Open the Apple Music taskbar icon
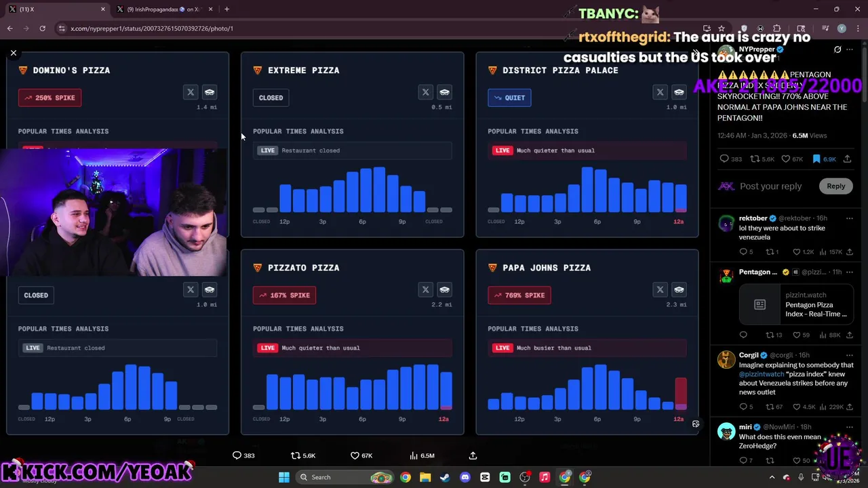868x488 pixels. pyautogui.click(x=545, y=477)
